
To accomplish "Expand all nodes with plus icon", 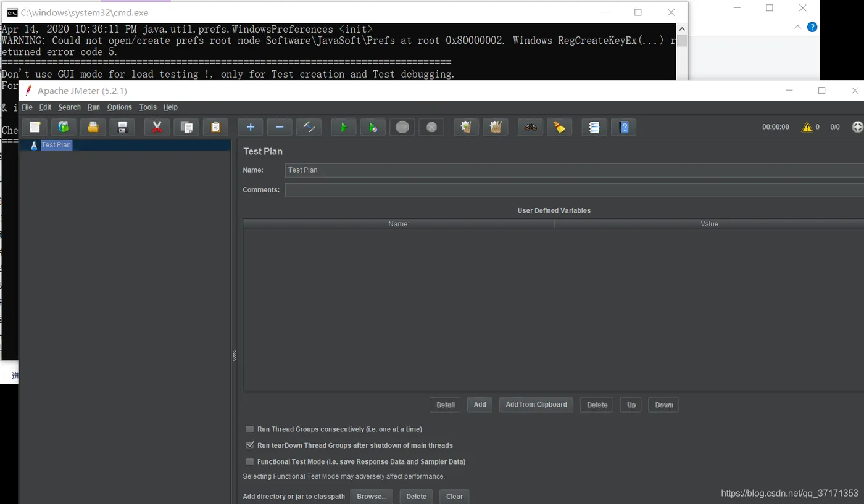I will (251, 127).
